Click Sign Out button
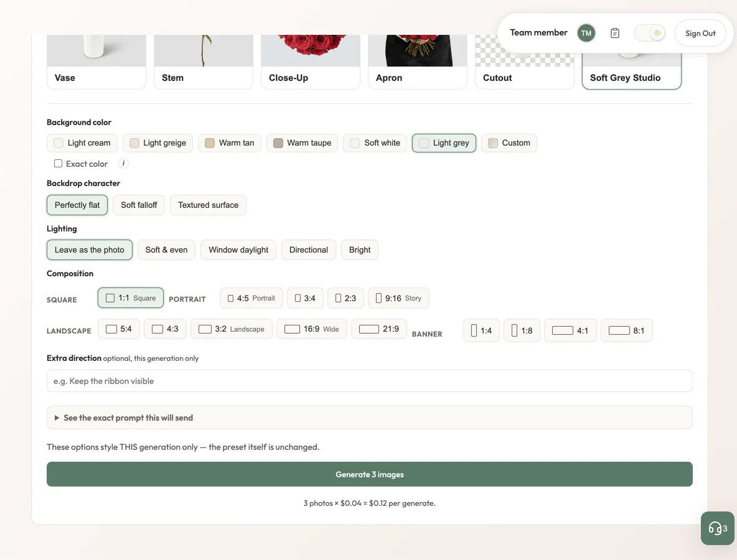Image resolution: width=737 pixels, height=560 pixels. (700, 33)
